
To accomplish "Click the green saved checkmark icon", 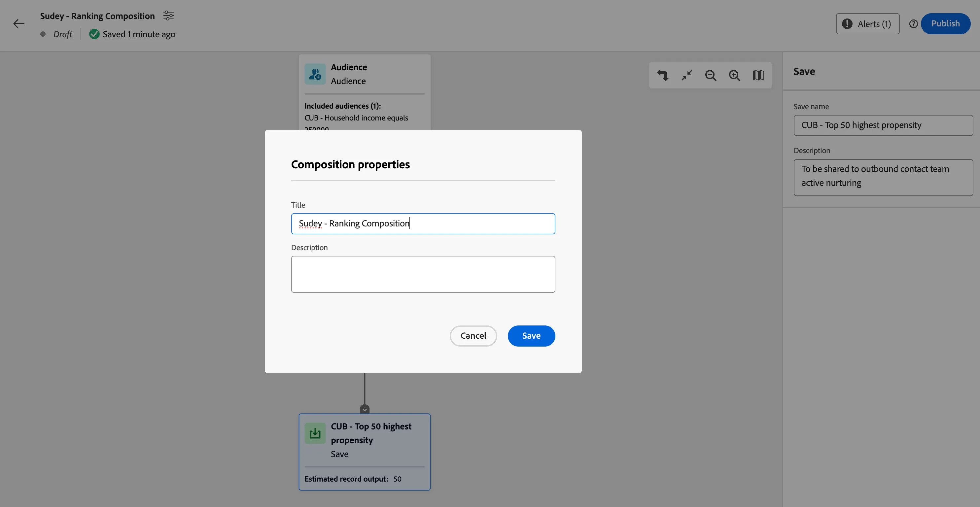I will 94,34.
